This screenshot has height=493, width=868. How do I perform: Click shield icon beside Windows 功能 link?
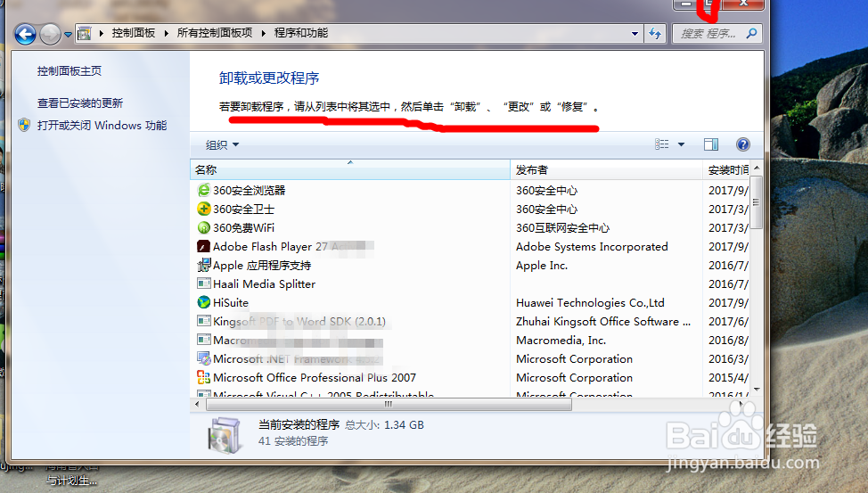point(24,125)
